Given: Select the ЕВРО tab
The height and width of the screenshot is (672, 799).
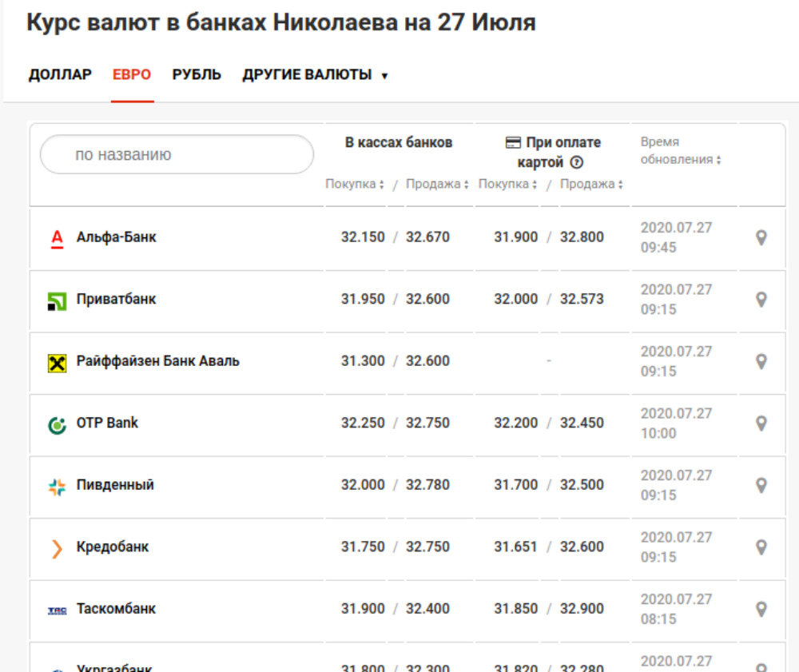Looking at the screenshot, I should point(132,75).
